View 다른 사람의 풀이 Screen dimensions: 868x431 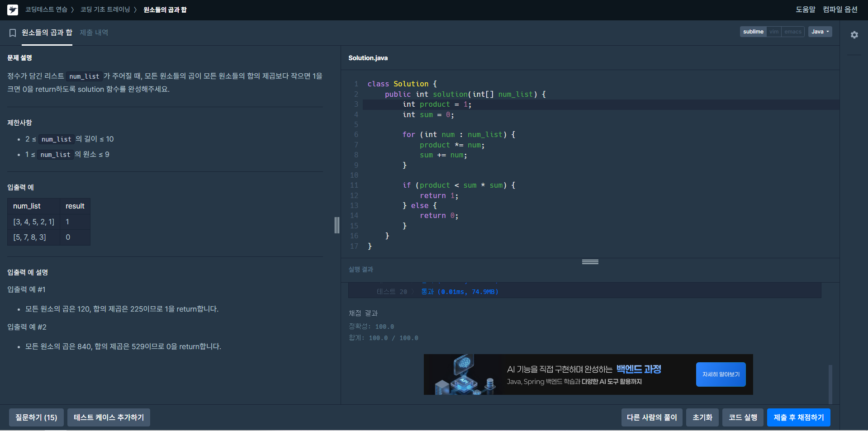pyautogui.click(x=652, y=417)
